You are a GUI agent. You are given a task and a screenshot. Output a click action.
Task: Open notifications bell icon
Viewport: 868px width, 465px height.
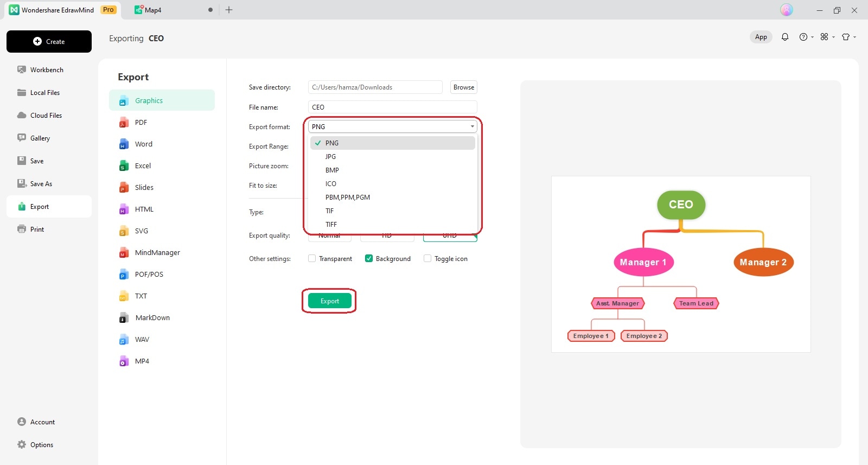(x=785, y=37)
